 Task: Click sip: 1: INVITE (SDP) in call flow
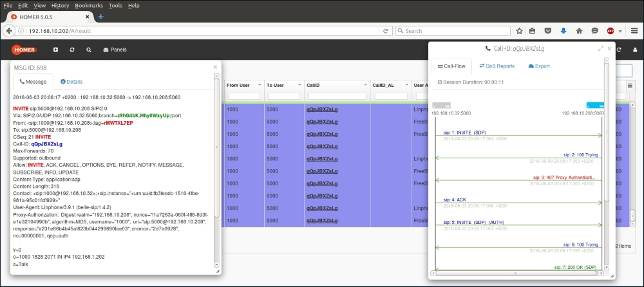click(465, 133)
